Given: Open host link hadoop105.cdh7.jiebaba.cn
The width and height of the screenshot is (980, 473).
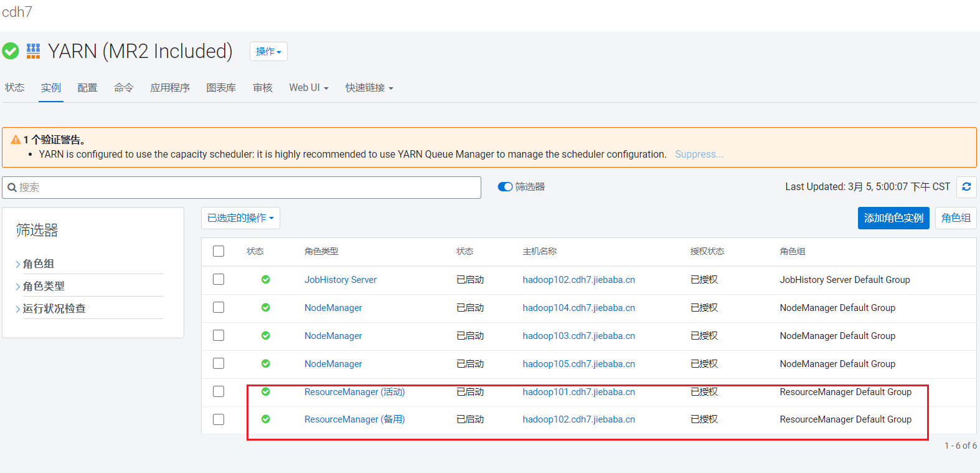Looking at the screenshot, I should coord(579,364).
